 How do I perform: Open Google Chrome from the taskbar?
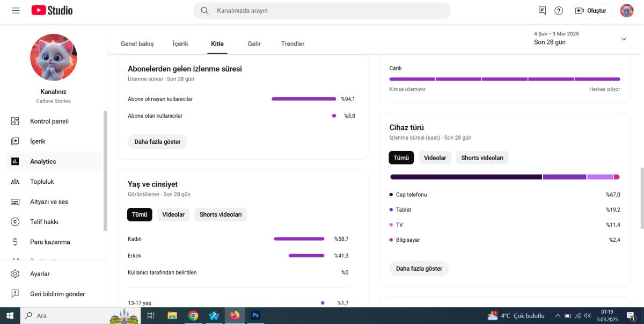click(x=193, y=316)
